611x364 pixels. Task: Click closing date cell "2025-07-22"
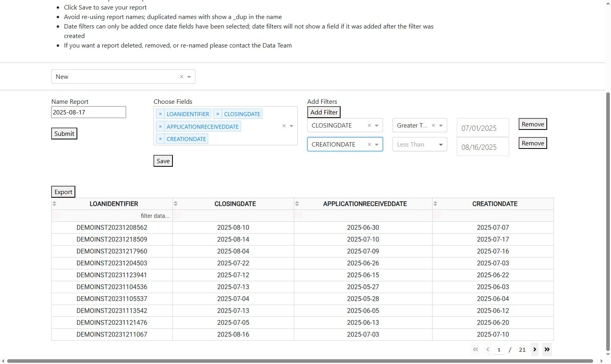233,263
